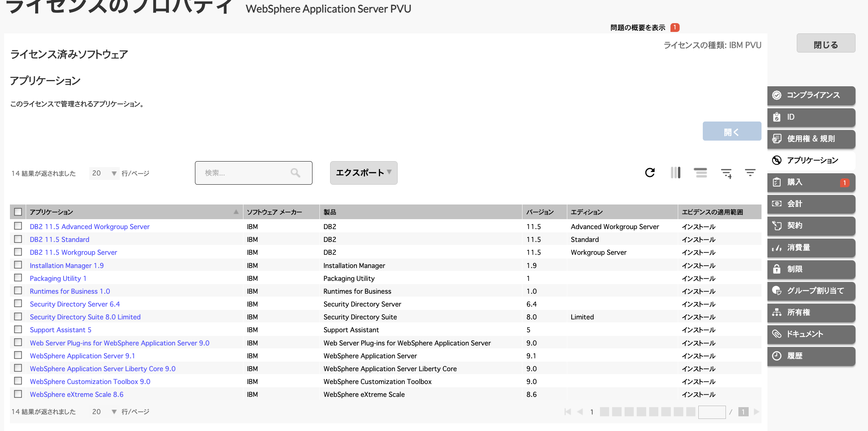Image resolution: width=868 pixels, height=431 pixels.
Task: Click the 制限 lock icon
Action: pos(777,269)
